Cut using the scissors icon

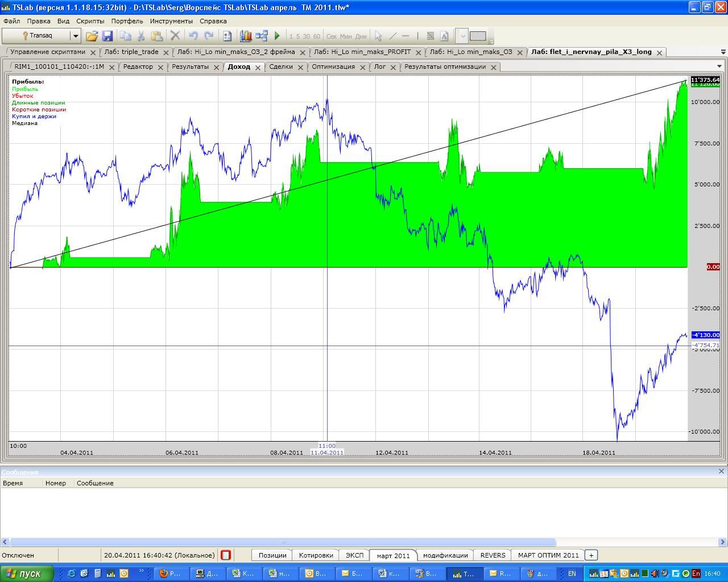click(x=141, y=36)
